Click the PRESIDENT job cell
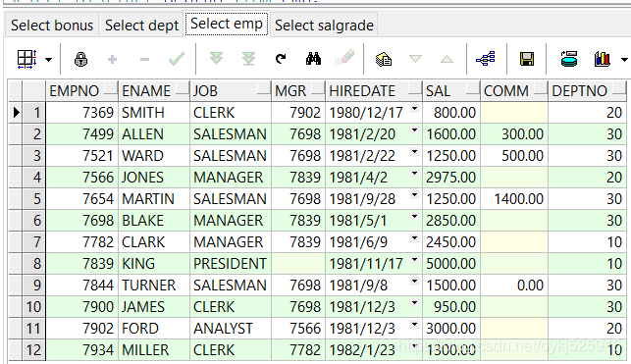 [231, 264]
